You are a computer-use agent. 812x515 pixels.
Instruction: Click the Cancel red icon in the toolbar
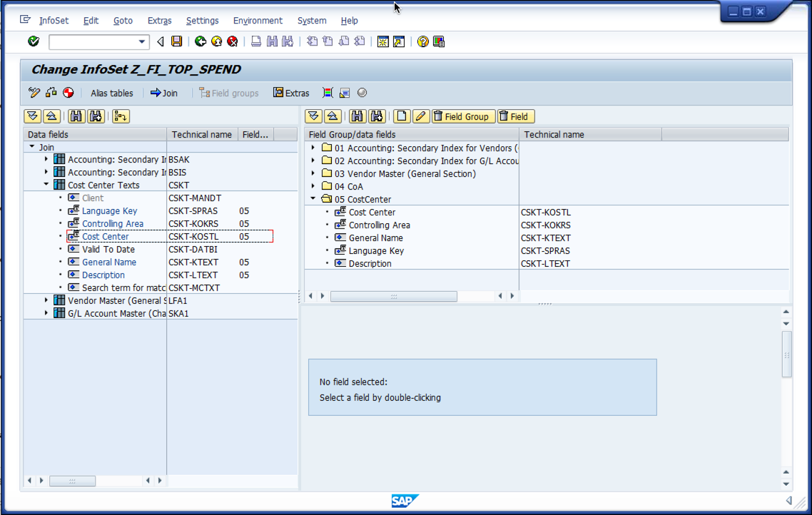(x=232, y=41)
